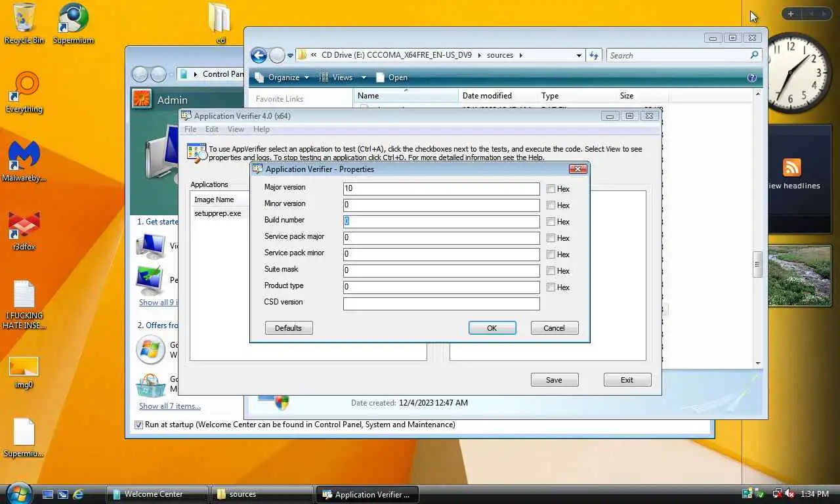This screenshot has height=504, width=840.
Task: Open the Edit menu in Application Verifier
Action: click(x=212, y=129)
